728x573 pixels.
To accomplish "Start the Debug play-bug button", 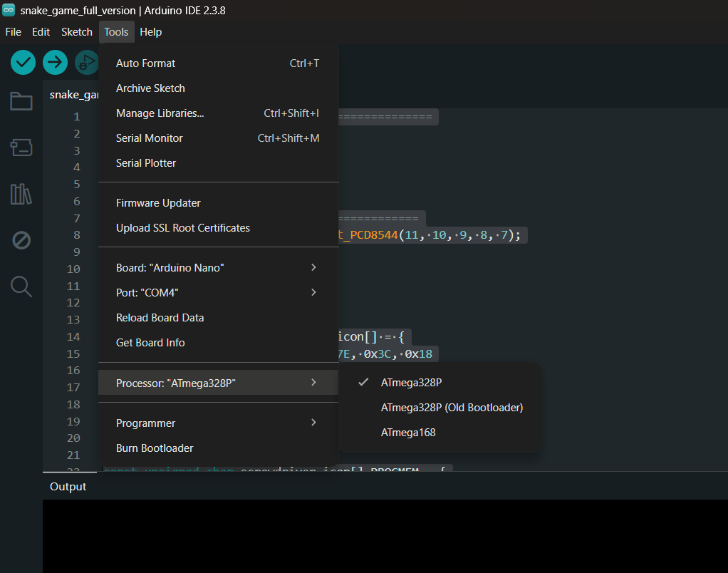I will [87, 62].
